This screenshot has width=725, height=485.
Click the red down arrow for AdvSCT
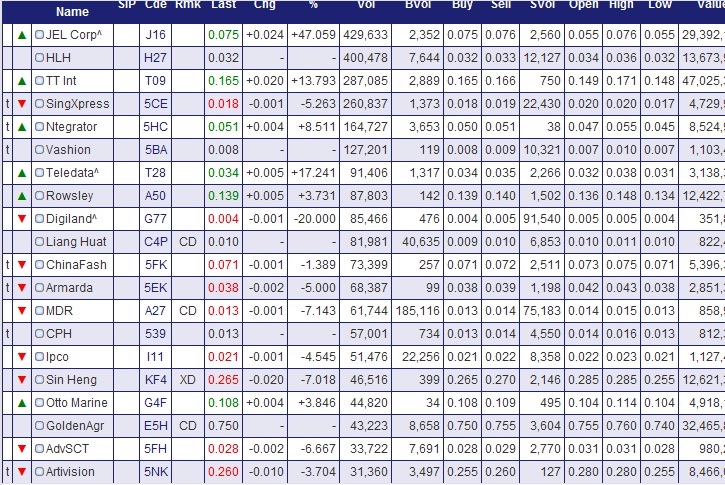(22, 448)
